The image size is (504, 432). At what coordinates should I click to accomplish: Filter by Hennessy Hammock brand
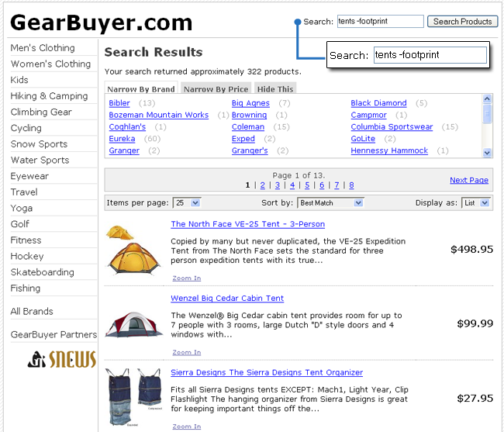[x=389, y=150]
